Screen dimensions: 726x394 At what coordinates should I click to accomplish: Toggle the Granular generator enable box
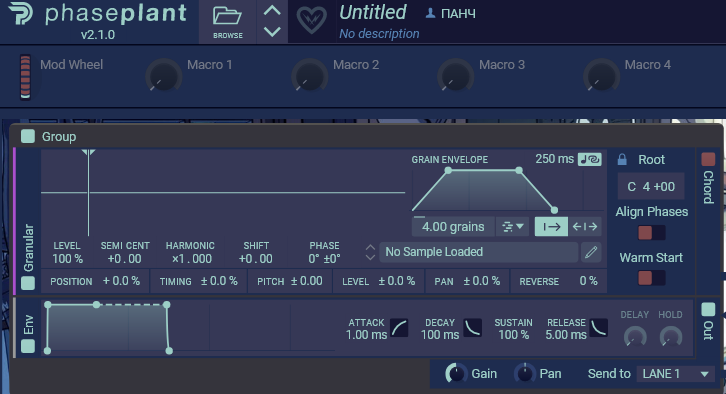point(28,283)
